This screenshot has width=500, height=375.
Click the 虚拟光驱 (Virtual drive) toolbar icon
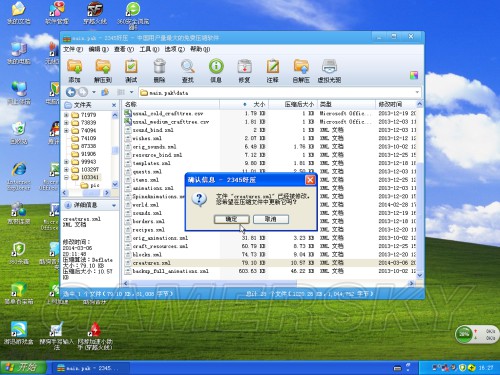tap(329, 67)
